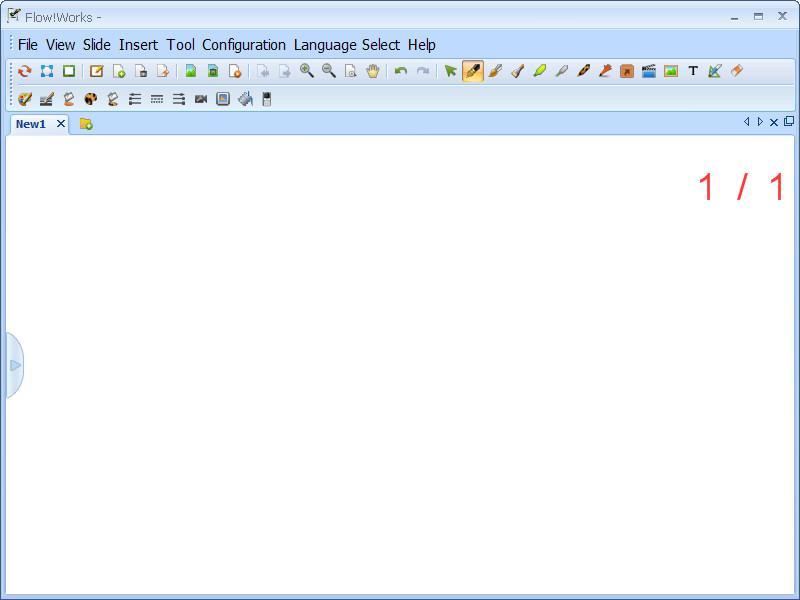
Task: Open the Help menu
Action: point(421,45)
